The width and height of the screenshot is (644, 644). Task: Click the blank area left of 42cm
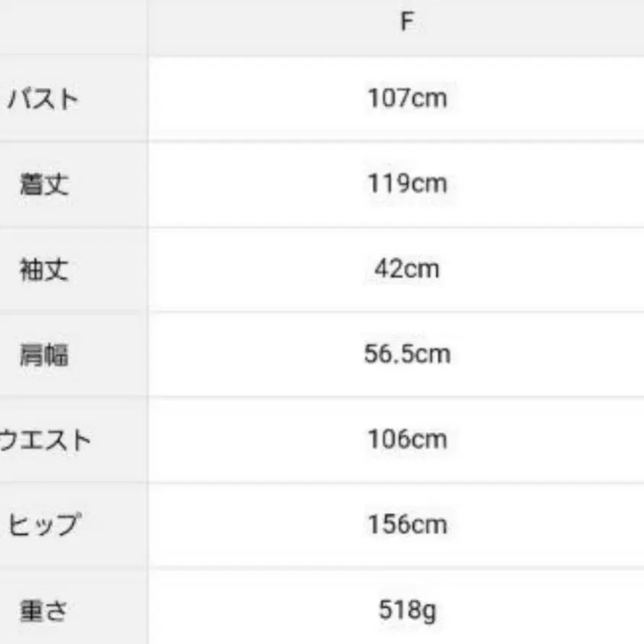click(260, 268)
